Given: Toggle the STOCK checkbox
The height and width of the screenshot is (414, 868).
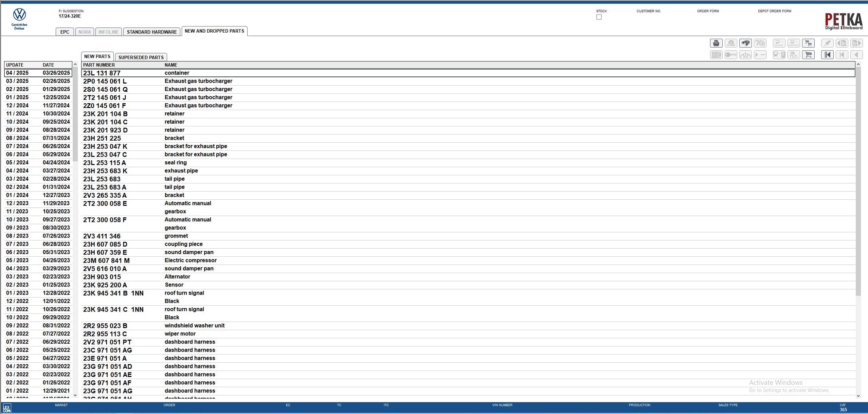Looking at the screenshot, I should coord(599,17).
